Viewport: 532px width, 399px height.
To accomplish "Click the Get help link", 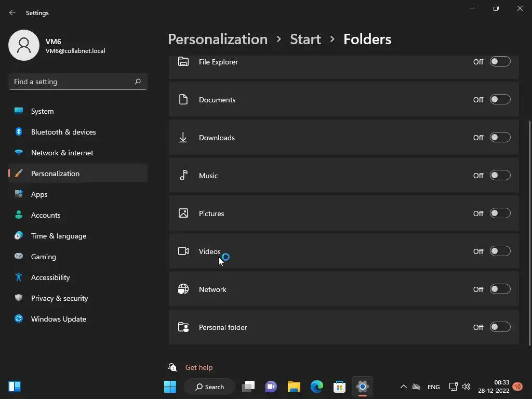I will click(199, 367).
